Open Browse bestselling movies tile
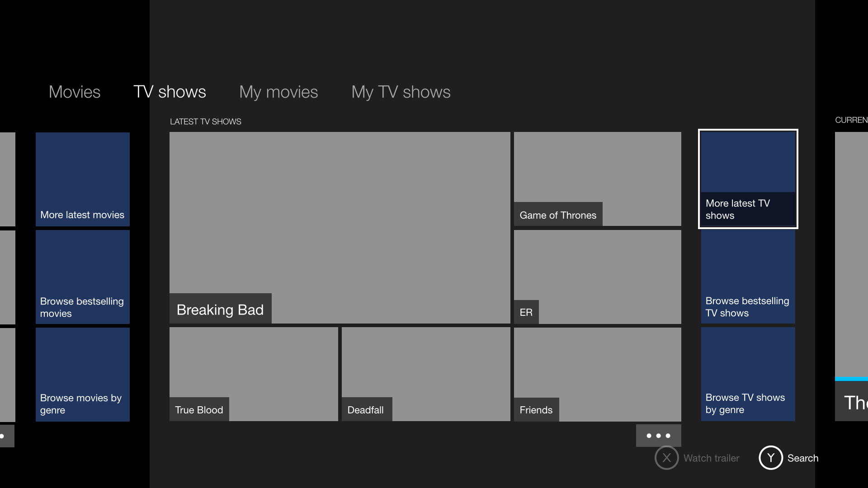The width and height of the screenshot is (868, 488). tap(83, 277)
